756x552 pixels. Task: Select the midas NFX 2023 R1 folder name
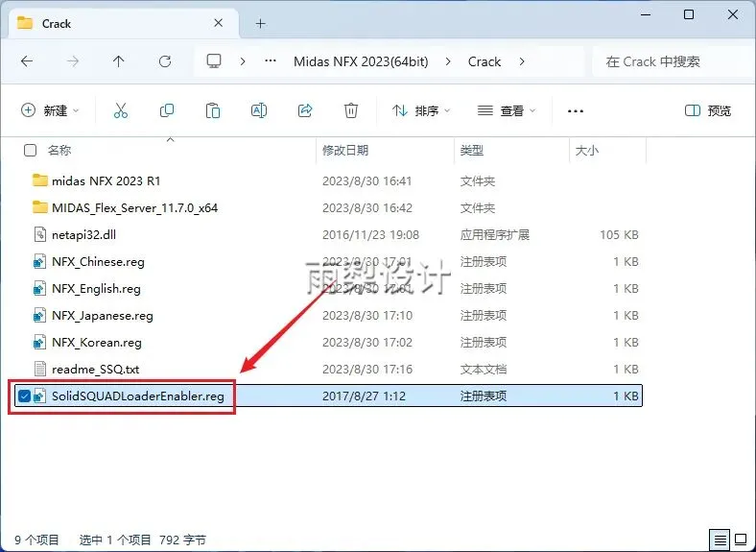coord(106,180)
